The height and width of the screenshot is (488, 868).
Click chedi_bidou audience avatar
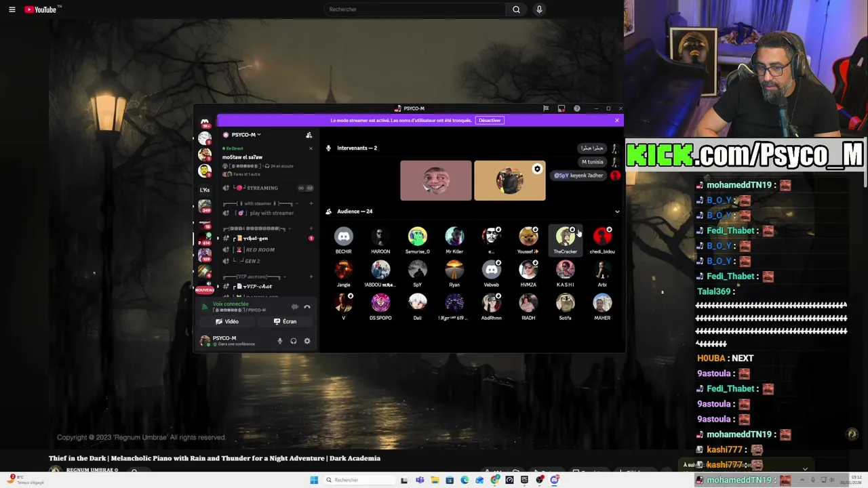[x=602, y=237]
